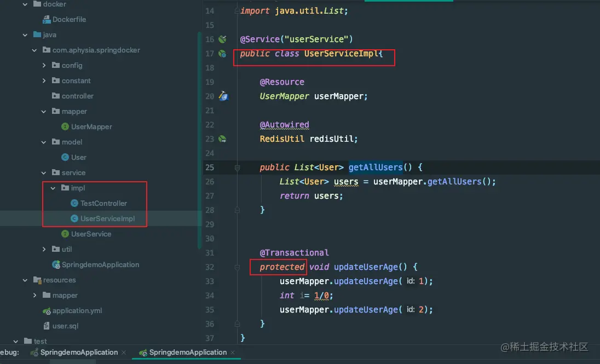This screenshot has width=600, height=364.
Task: Click the UserServiceImpl class name on line 17
Action: (x=341, y=54)
